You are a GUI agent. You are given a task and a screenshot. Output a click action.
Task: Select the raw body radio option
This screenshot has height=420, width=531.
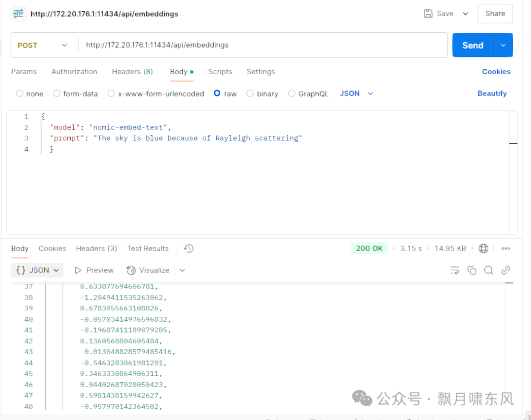pos(217,93)
